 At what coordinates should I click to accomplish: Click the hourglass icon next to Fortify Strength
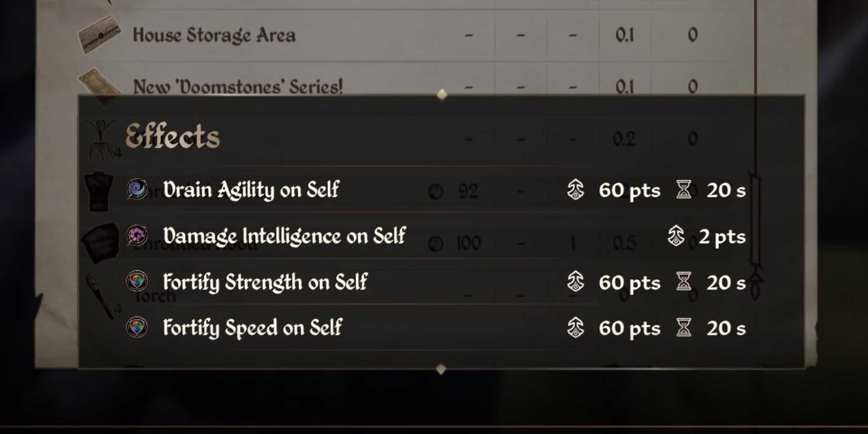click(x=685, y=282)
